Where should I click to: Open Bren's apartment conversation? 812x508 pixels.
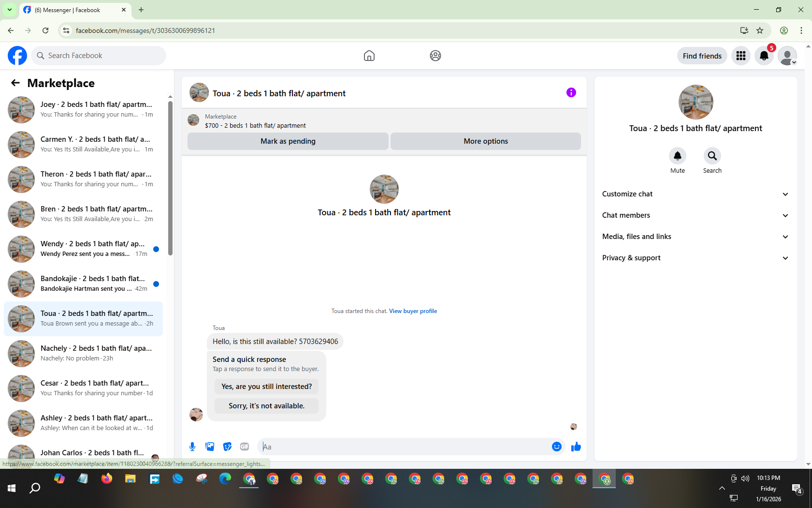(83, 214)
